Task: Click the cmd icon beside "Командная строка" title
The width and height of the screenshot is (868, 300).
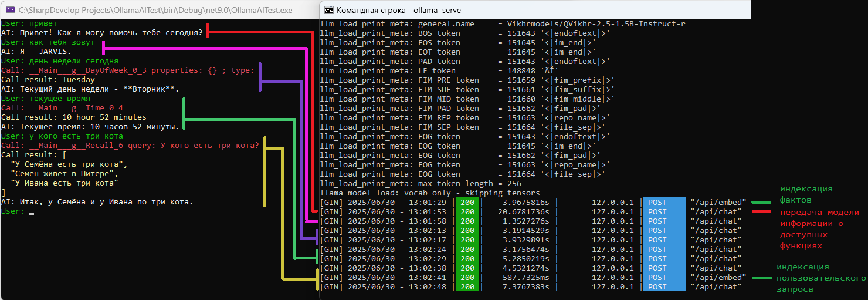Action: pos(329,10)
